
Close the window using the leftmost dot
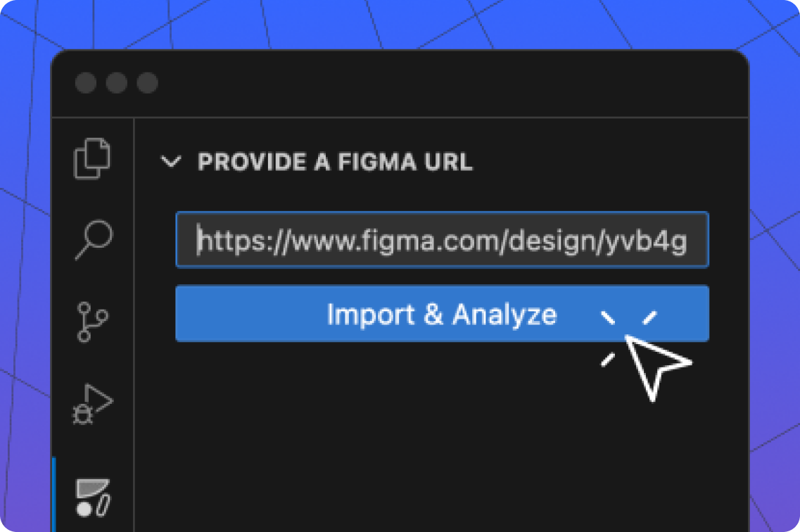86,83
